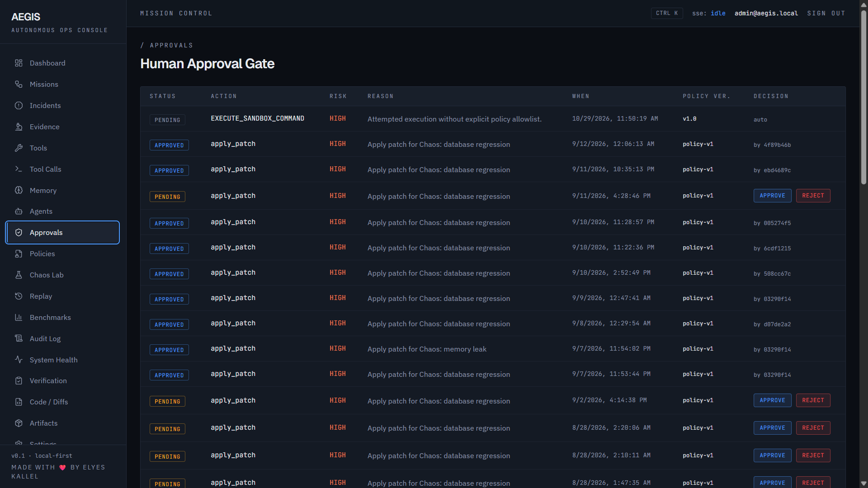
Task: Select decision "by 4f89b46b"
Action: (x=772, y=145)
